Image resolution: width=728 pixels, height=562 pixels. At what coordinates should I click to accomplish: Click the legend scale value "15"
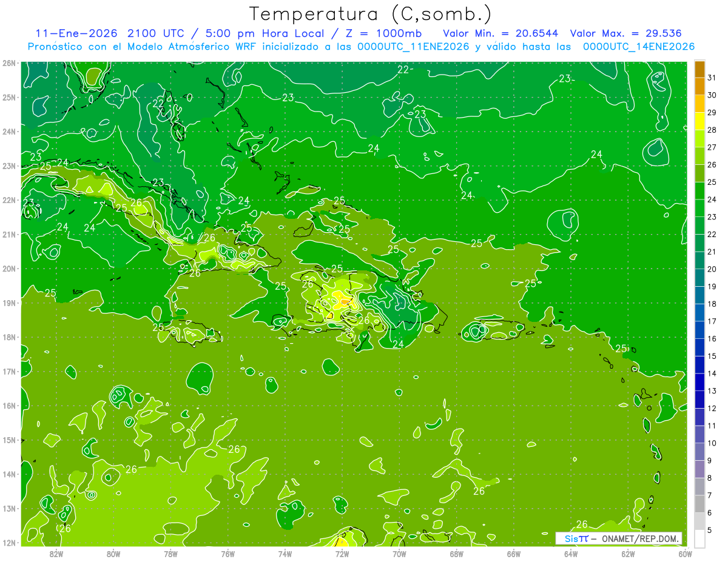pyautogui.click(x=712, y=356)
